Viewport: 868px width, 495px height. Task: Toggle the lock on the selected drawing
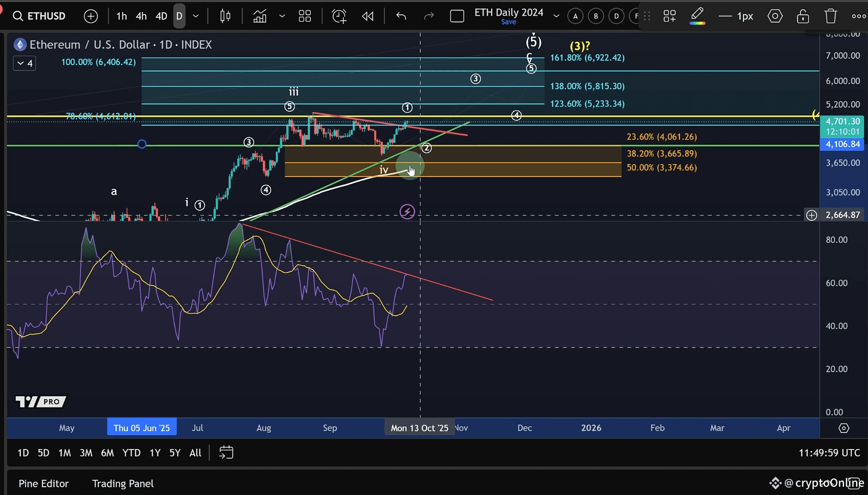point(803,16)
